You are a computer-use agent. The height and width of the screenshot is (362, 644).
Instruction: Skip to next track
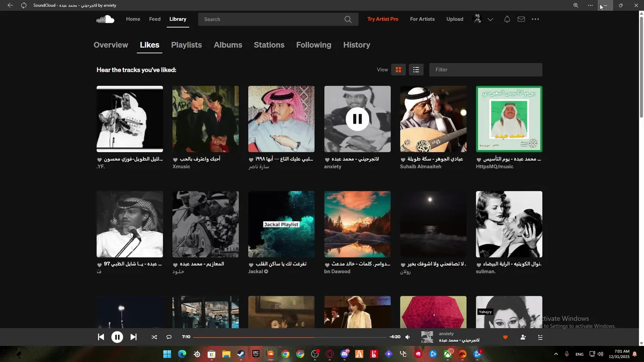(133, 337)
